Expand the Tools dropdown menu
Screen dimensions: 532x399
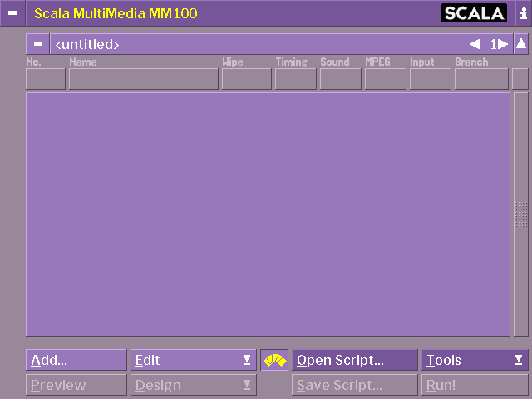click(475, 360)
